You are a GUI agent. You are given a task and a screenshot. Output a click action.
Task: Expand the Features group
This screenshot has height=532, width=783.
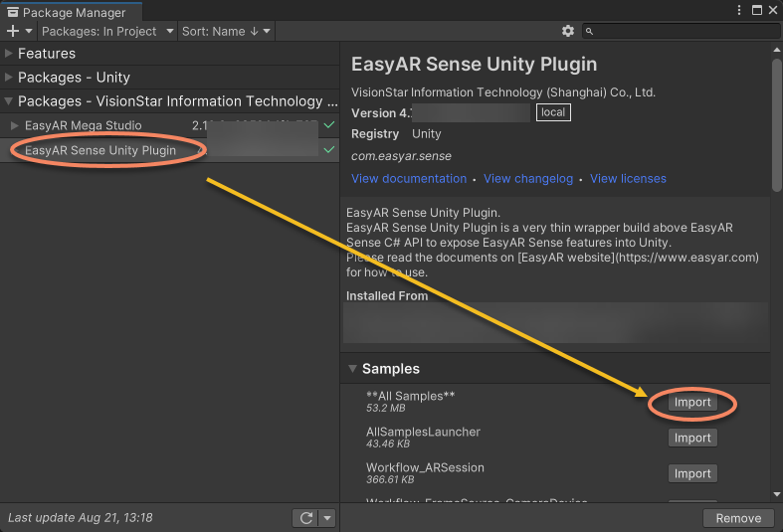coord(9,53)
